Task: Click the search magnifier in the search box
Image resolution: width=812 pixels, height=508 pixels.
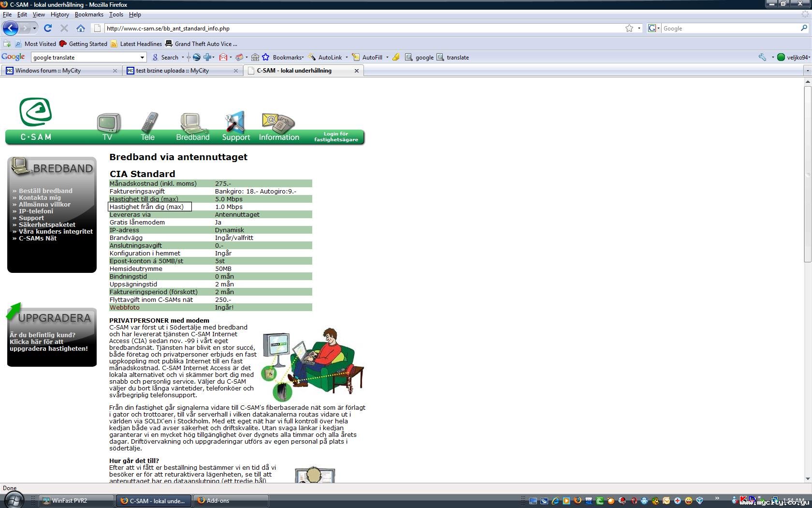Action: pyautogui.click(x=804, y=28)
